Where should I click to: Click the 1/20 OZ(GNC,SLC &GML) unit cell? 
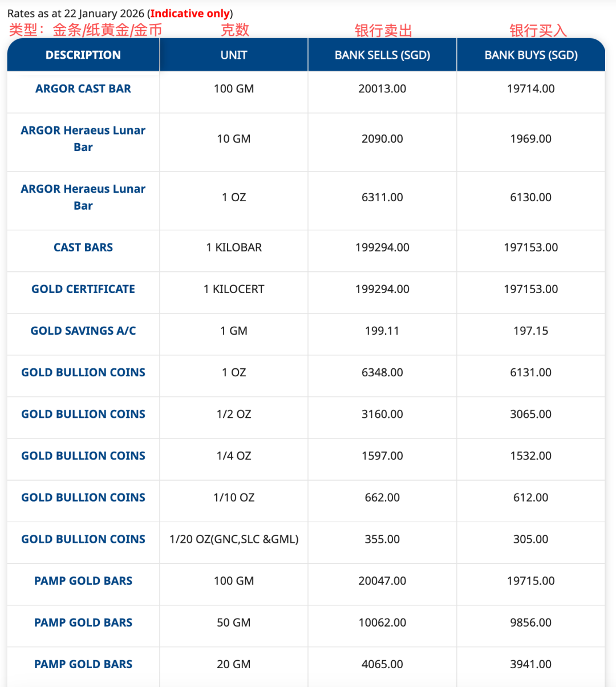tap(234, 539)
